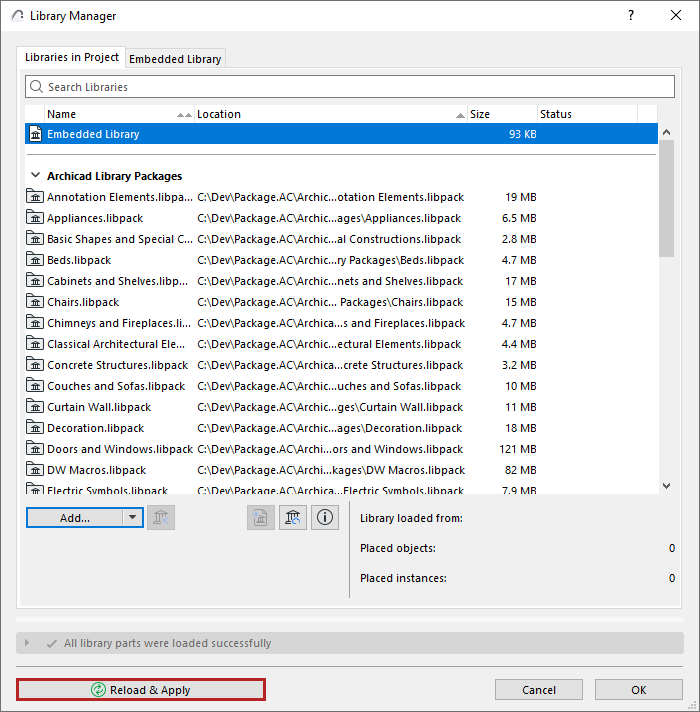This screenshot has width=700, height=712.
Task: Click the Annotation Elements.libpack package icon
Action: 35,196
